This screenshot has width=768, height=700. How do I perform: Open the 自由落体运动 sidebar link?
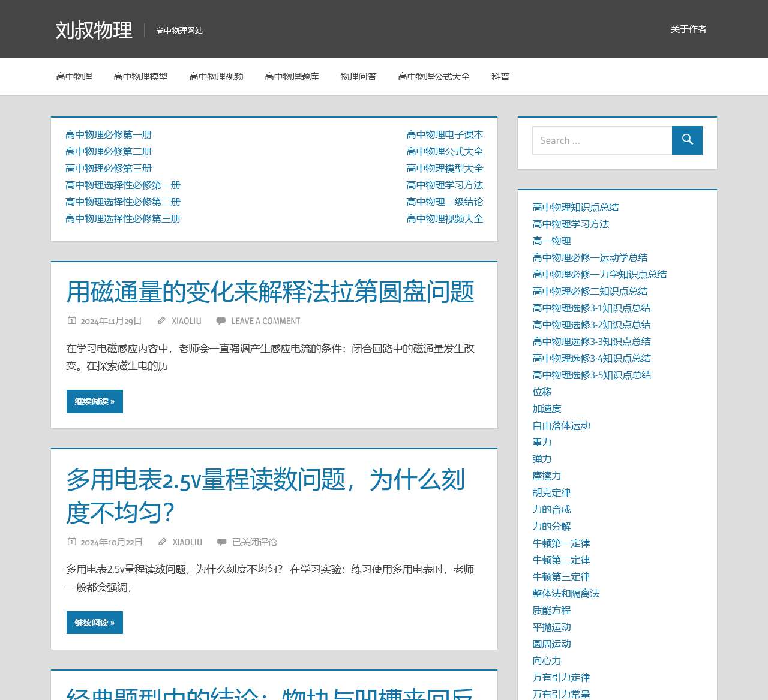(x=561, y=425)
